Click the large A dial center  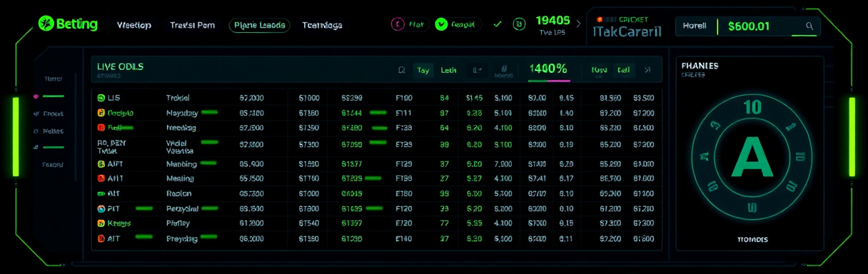(x=752, y=158)
